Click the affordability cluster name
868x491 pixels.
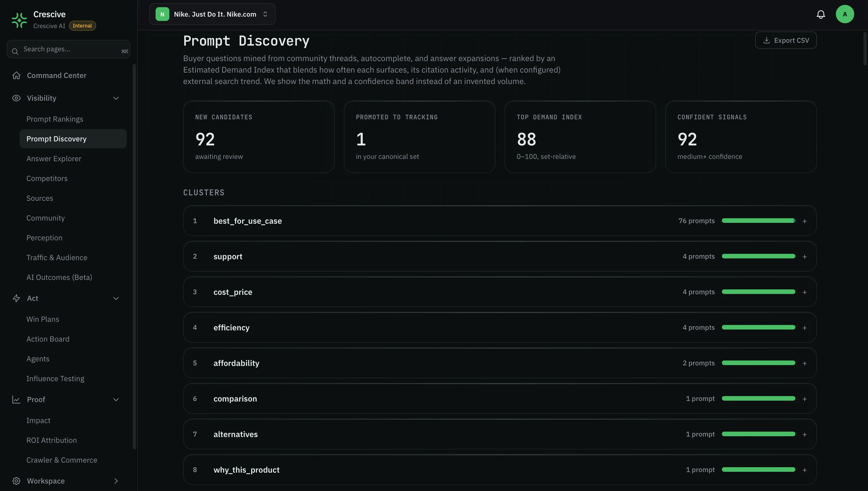pos(236,363)
